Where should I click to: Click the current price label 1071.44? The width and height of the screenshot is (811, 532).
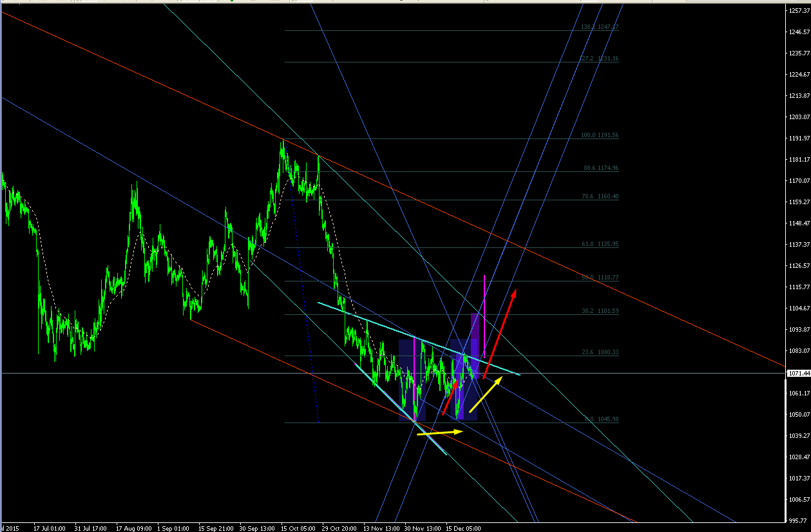799,374
